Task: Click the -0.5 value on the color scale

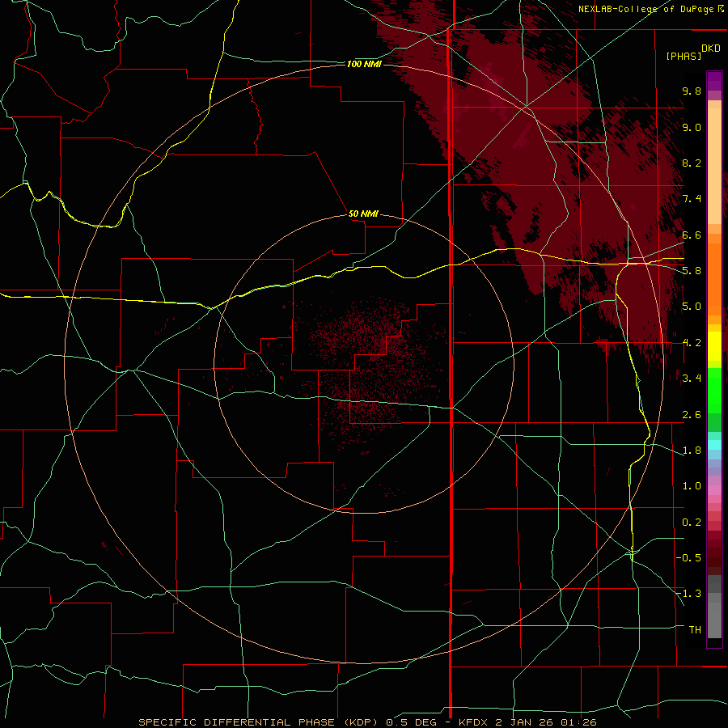Action: point(688,558)
